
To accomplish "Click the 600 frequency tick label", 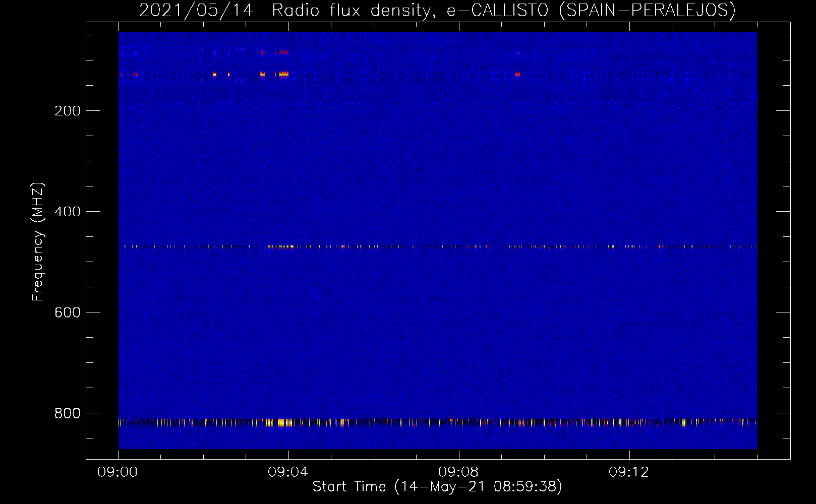I will [68, 312].
